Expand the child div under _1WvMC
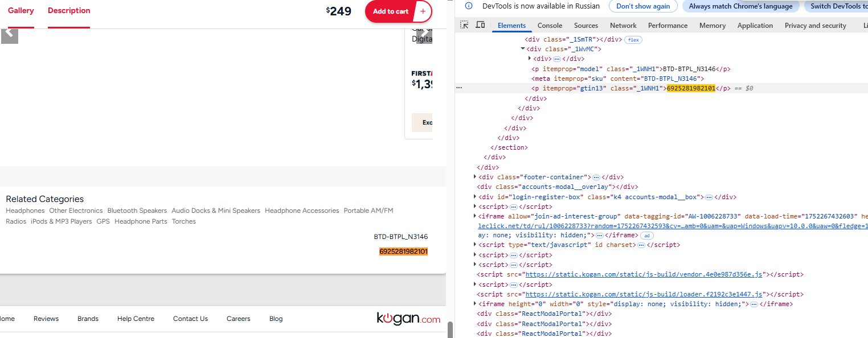 pyautogui.click(x=530, y=59)
